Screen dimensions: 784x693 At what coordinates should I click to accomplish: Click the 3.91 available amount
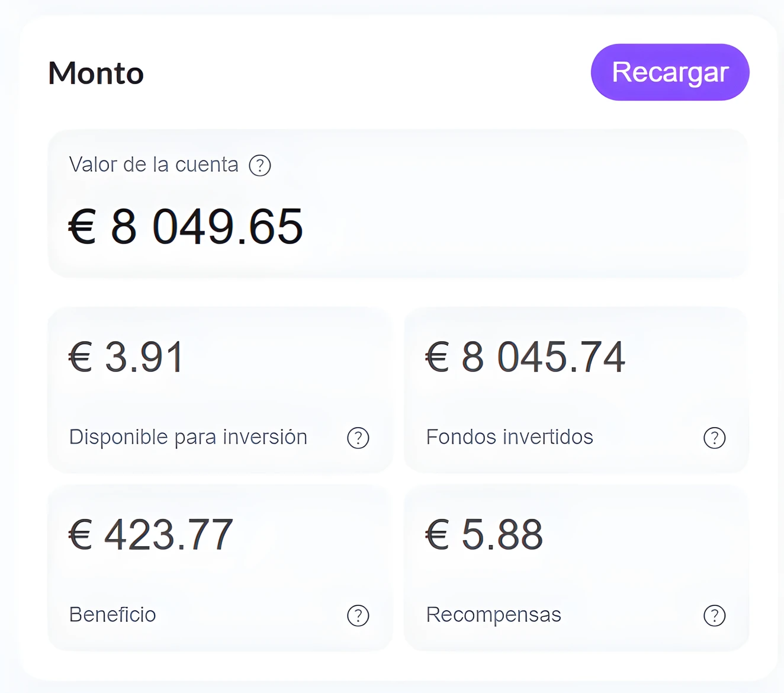pos(144,357)
